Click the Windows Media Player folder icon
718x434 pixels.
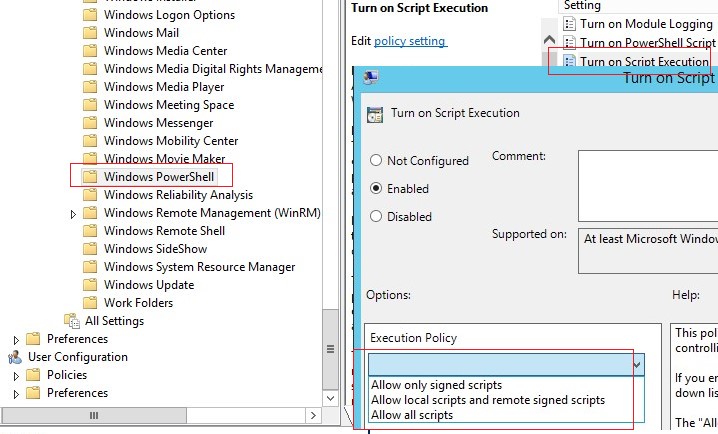coord(90,87)
